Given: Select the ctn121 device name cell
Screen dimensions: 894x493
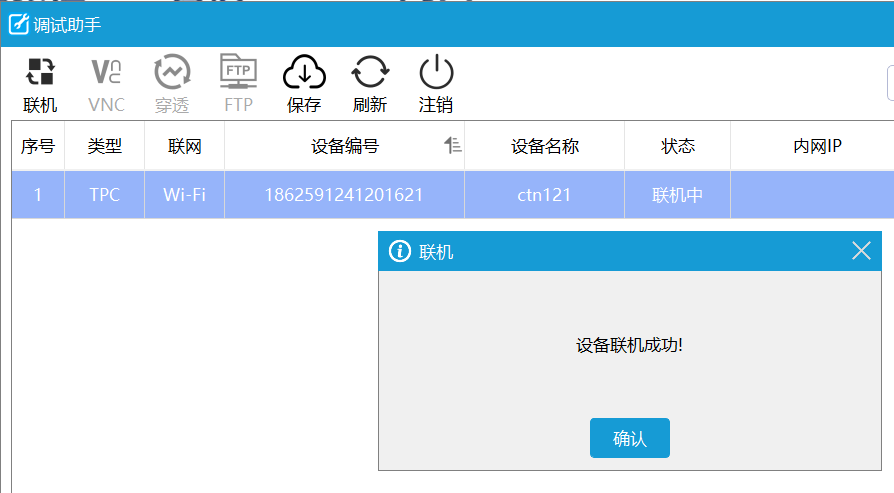Looking at the screenshot, I should [x=544, y=195].
